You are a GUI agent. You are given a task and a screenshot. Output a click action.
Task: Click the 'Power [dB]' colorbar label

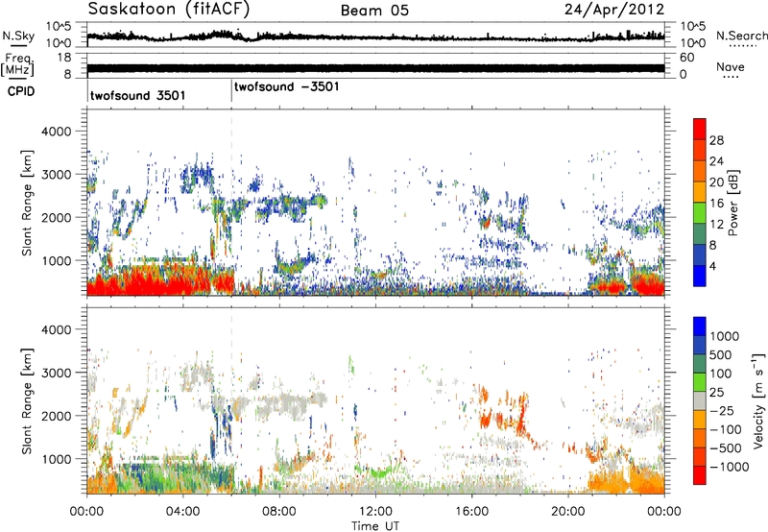tap(732, 203)
